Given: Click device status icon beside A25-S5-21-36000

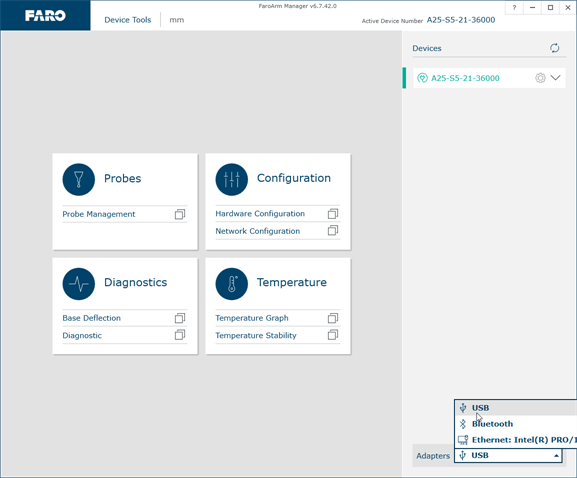Looking at the screenshot, I should pyautogui.click(x=422, y=78).
